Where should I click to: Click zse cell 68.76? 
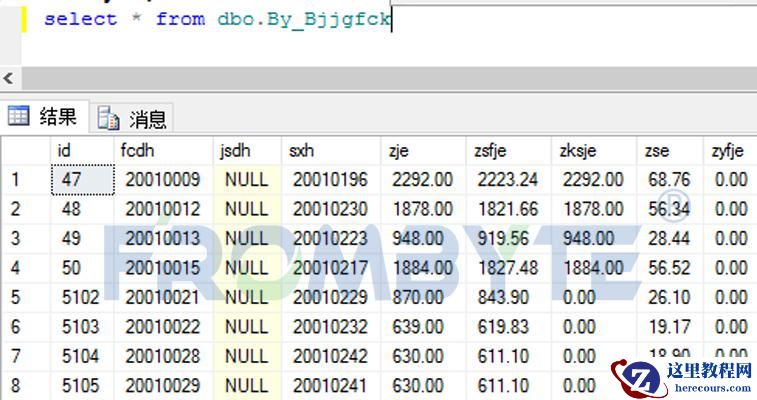pos(670,179)
